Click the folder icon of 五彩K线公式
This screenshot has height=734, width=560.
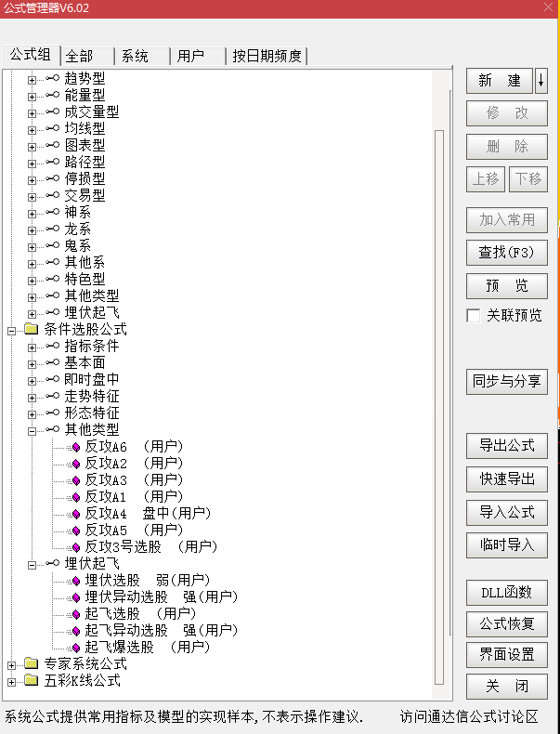[x=31, y=681]
